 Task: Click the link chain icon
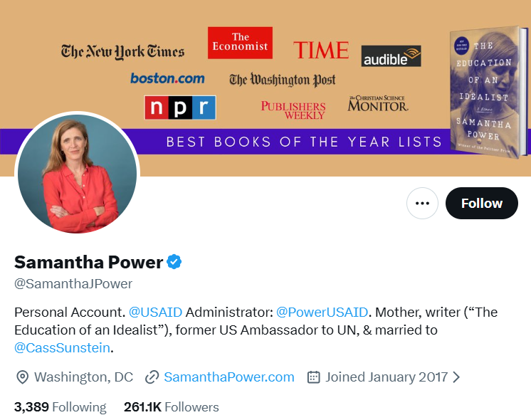(152, 377)
